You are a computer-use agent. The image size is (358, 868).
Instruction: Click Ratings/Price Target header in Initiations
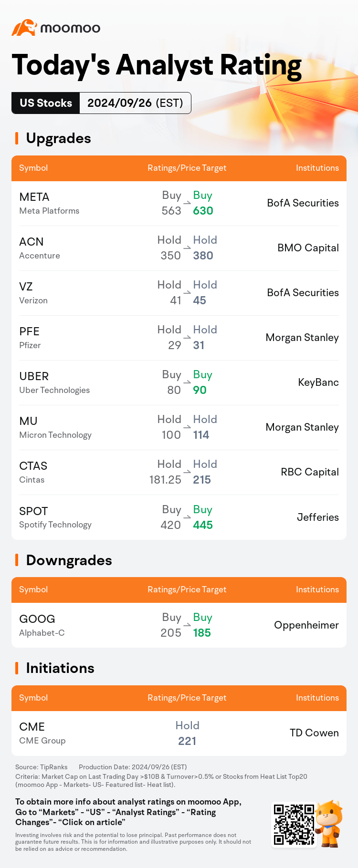pos(187,698)
